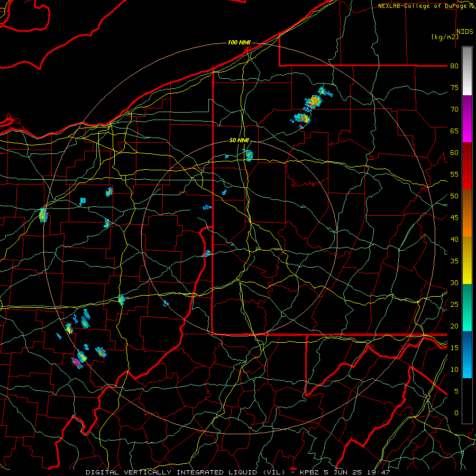The height and width of the screenshot is (476, 476).
Task: Select the brown-orange color bar segment
Action: 467,213
